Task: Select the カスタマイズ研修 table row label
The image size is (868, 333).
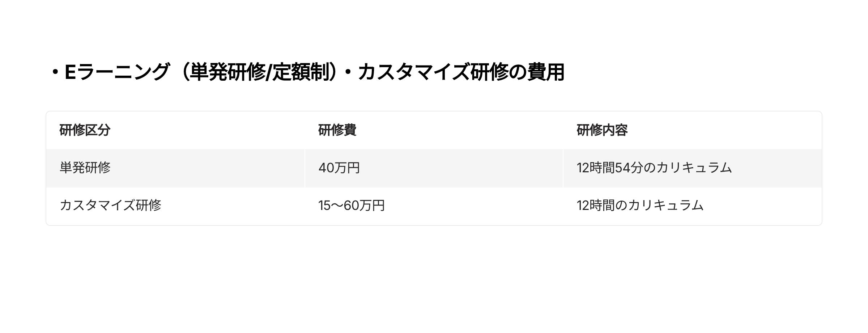Action: (110, 206)
